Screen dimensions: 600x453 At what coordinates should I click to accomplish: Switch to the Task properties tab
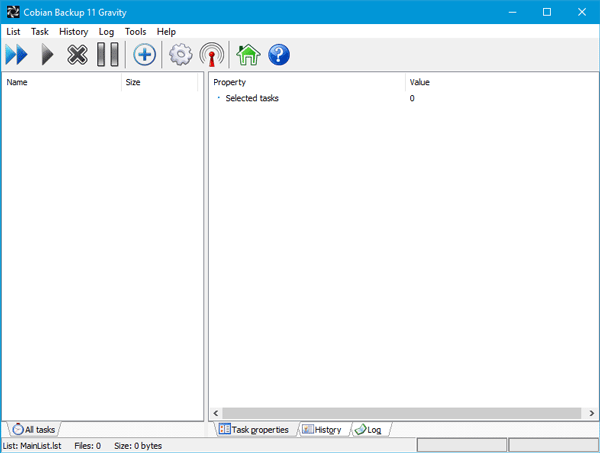click(x=254, y=429)
